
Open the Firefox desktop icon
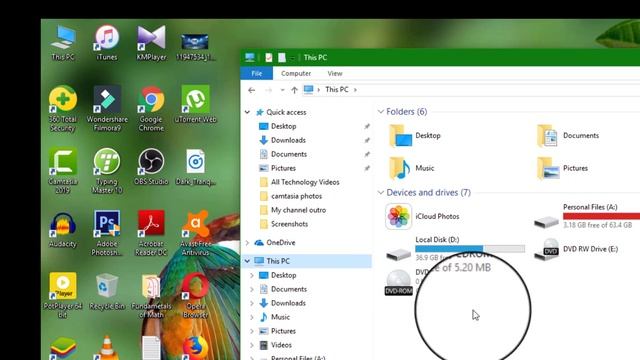(196, 348)
